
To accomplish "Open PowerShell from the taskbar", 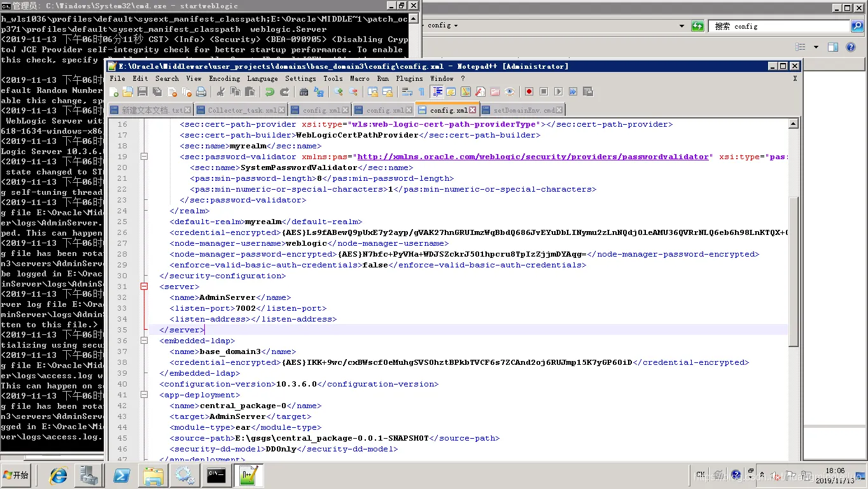I will pyautogui.click(x=122, y=476).
